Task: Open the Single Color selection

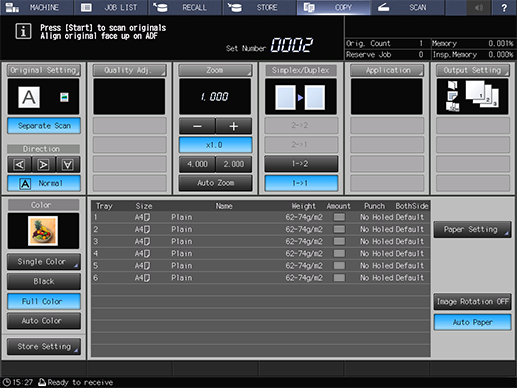Action: [x=44, y=262]
